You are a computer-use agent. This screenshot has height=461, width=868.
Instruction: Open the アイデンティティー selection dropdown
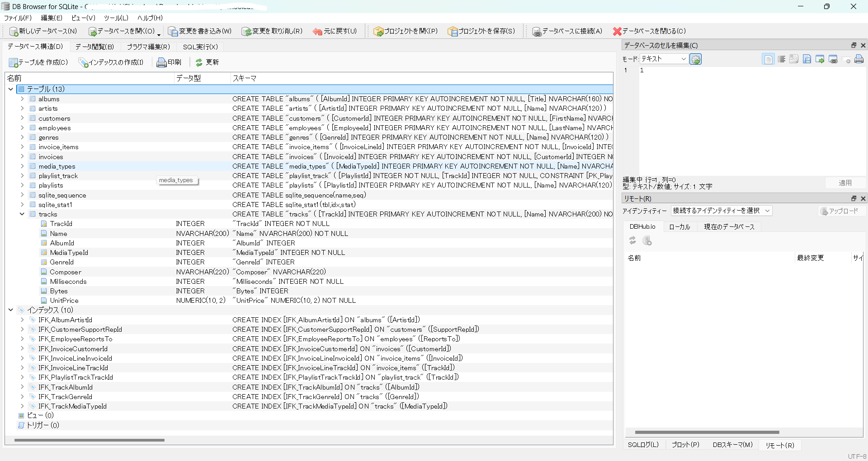[x=721, y=211]
